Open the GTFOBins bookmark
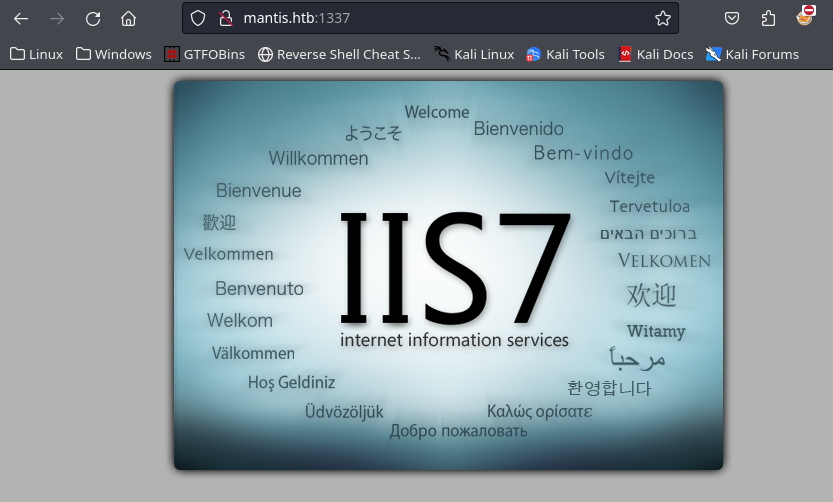 tap(205, 54)
